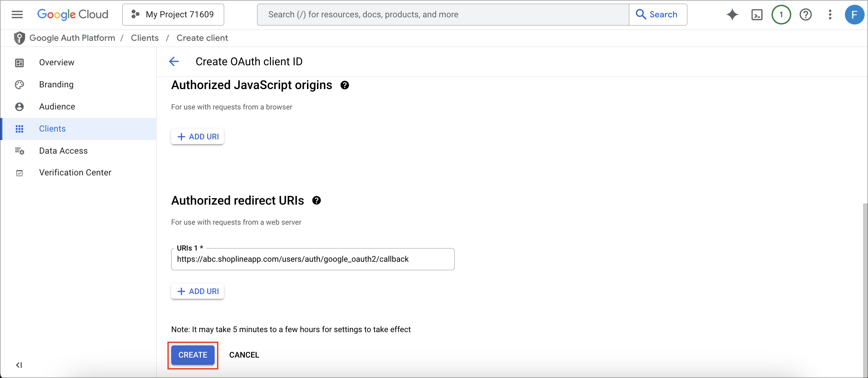
Task: Click the blue CREATE button
Action: 193,355
